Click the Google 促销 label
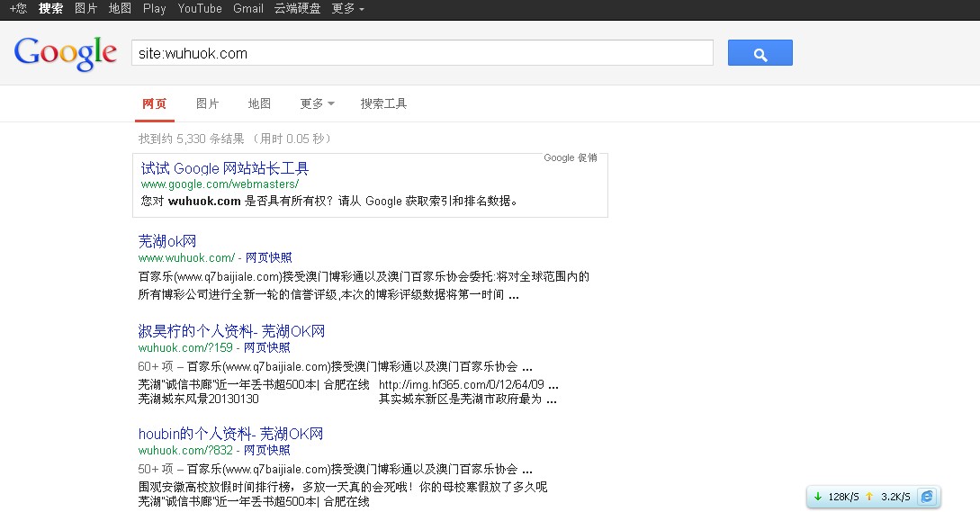The width and height of the screenshot is (980, 512). point(570,157)
